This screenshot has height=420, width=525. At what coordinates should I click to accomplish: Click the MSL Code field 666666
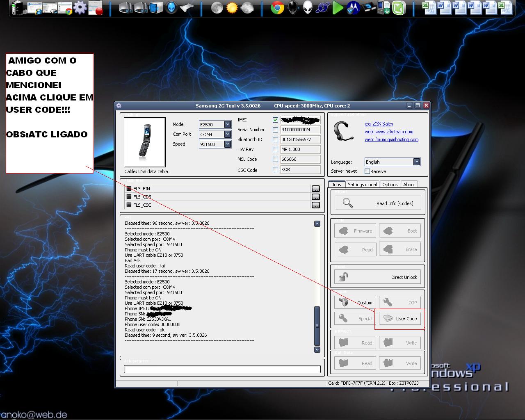pos(300,159)
